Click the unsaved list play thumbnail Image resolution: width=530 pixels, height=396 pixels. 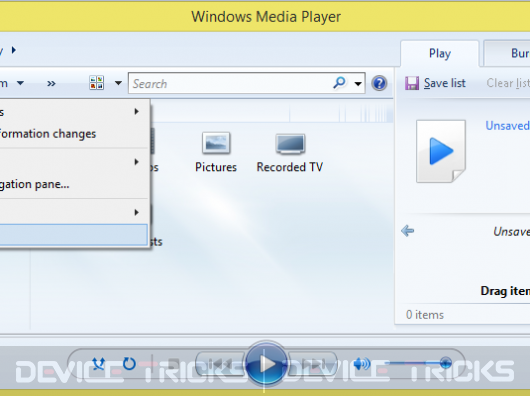[441, 151]
